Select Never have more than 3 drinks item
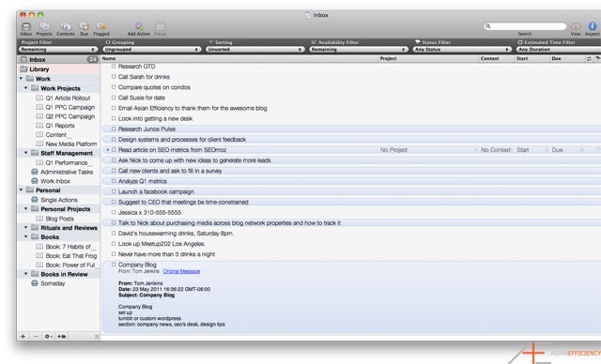Screen dimensions: 601x364 click(x=166, y=254)
